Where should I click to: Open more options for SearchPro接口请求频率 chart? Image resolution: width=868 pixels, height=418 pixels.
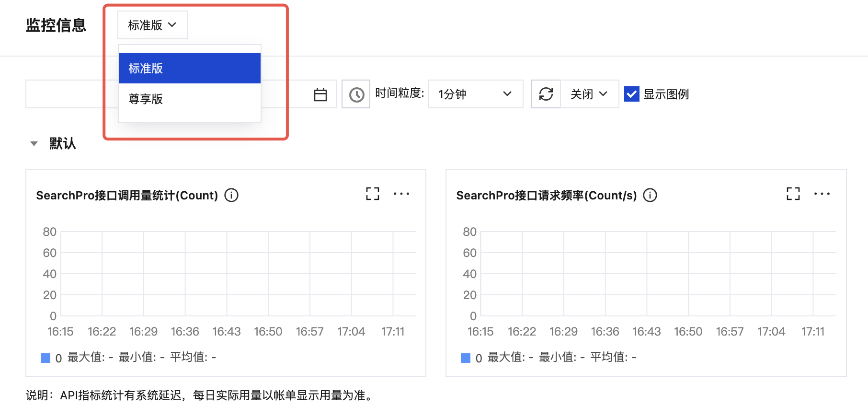(822, 194)
